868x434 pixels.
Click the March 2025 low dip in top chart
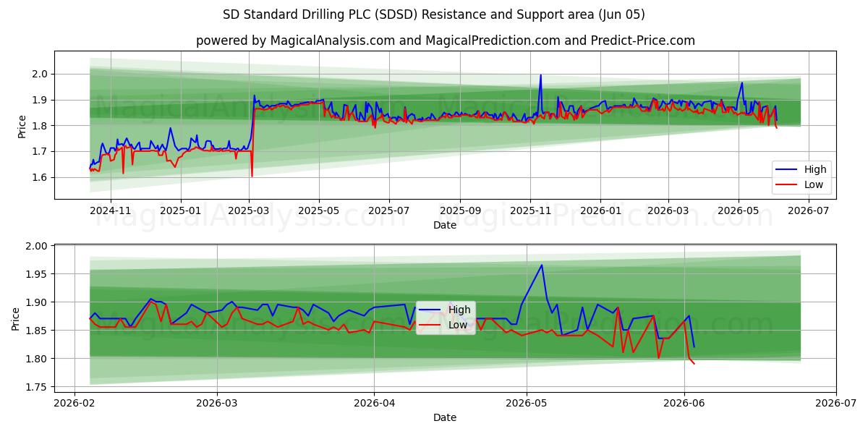click(x=252, y=175)
